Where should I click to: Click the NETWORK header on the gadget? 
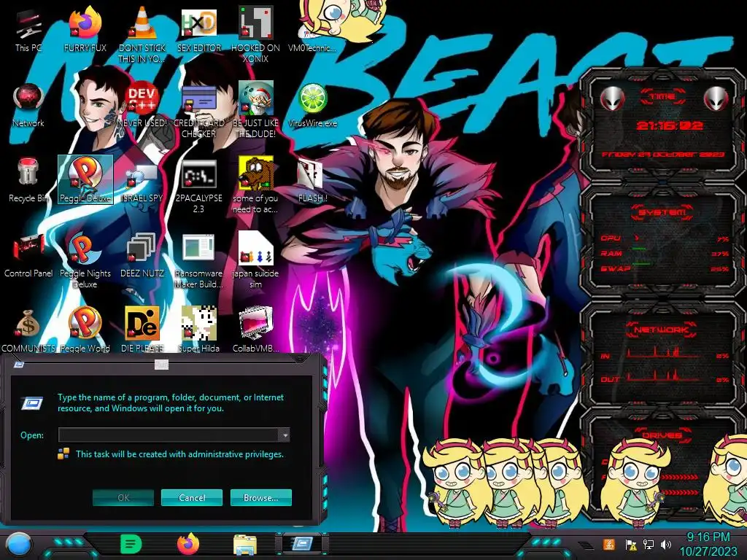click(x=662, y=330)
